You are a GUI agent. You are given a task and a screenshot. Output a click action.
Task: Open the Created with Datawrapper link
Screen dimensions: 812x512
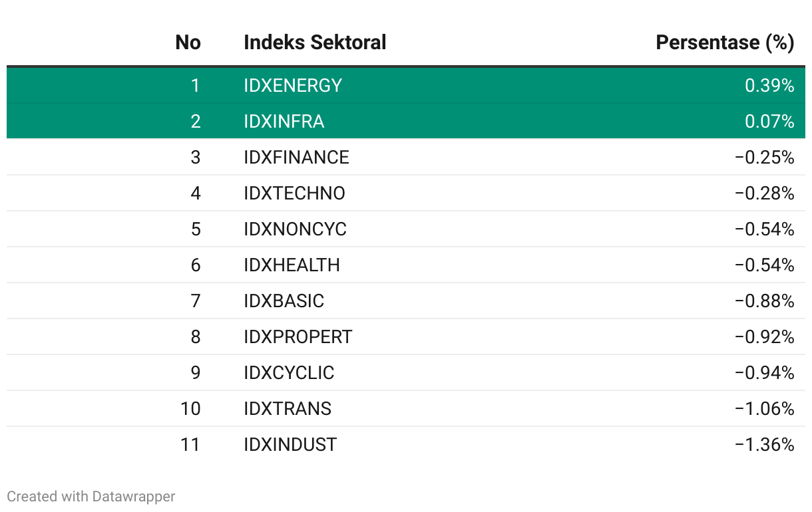(91, 496)
